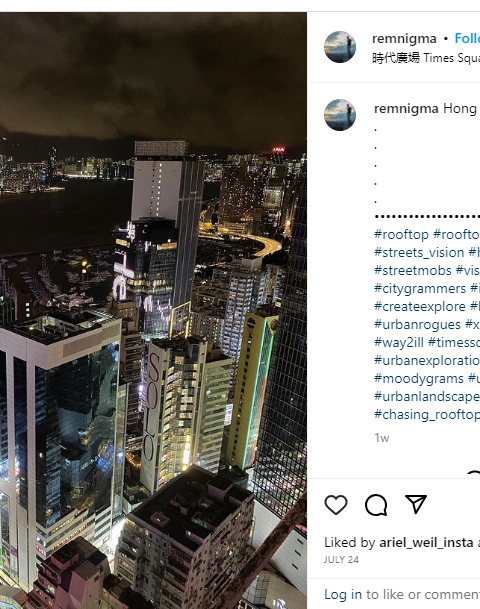This screenshot has width=480, height=609.
Task: Open the remnigma username in the header
Action: (404, 38)
